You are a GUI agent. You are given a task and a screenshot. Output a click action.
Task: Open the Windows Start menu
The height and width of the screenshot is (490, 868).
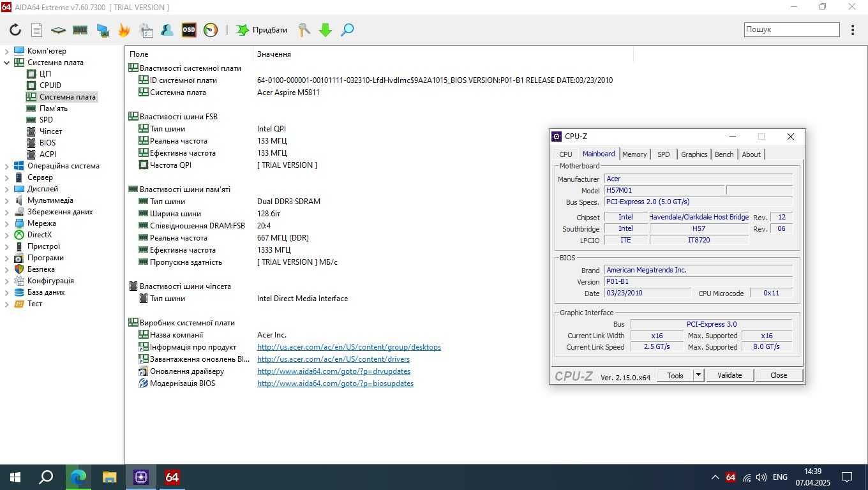point(15,477)
